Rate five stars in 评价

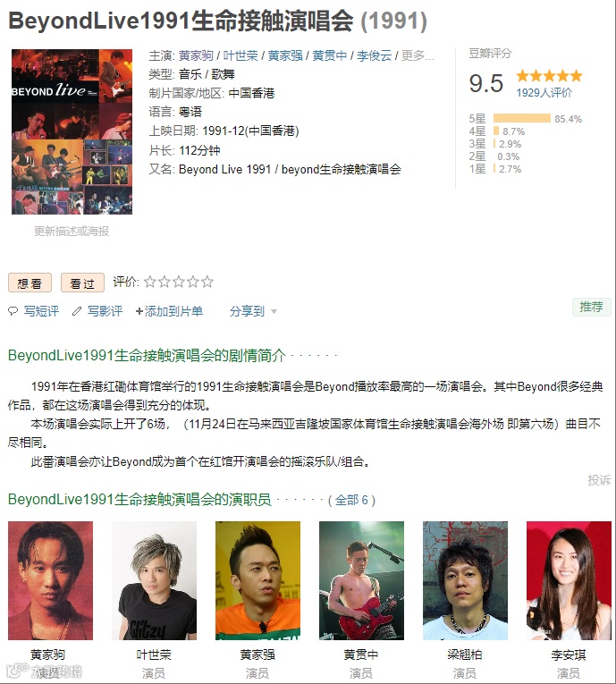[207, 282]
